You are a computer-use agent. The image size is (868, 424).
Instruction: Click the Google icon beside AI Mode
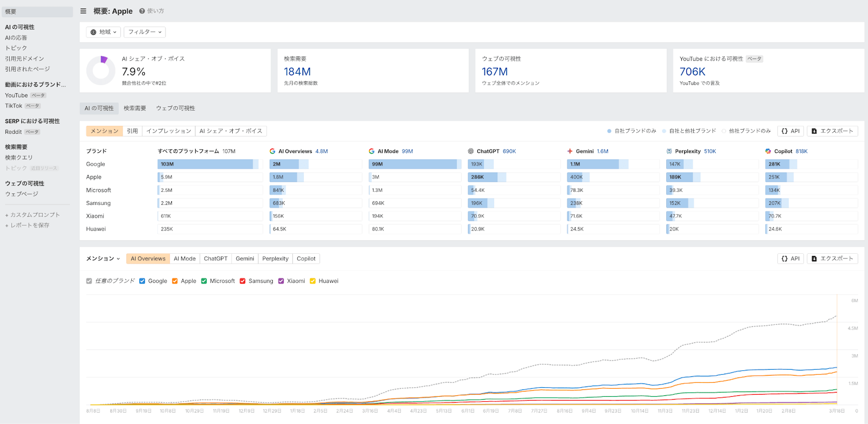[x=372, y=151]
